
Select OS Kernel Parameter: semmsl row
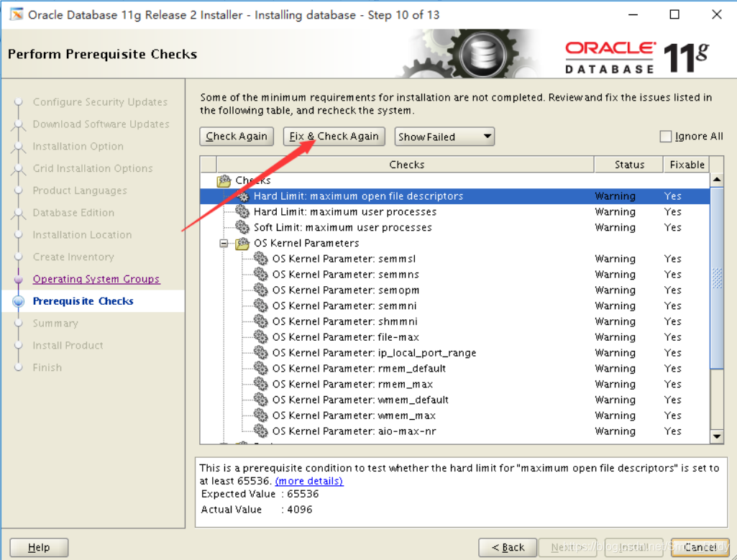pyautogui.click(x=455, y=259)
